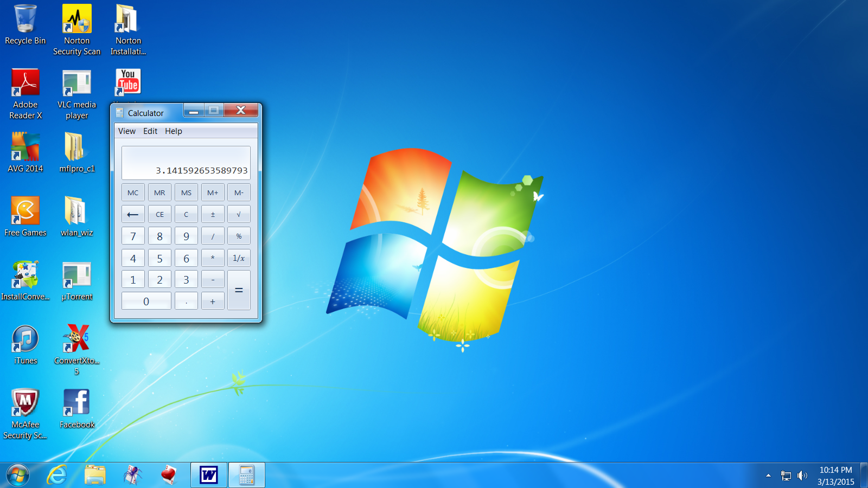The height and width of the screenshot is (488, 868).
Task: Select VLC media player shortcut
Action: point(76,94)
